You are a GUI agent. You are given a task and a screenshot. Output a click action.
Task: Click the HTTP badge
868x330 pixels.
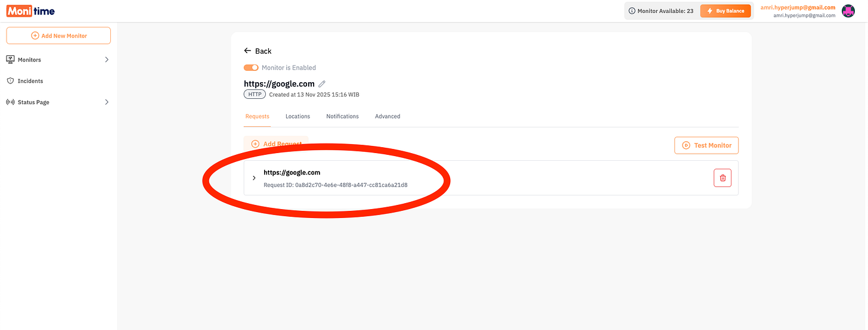(255, 95)
